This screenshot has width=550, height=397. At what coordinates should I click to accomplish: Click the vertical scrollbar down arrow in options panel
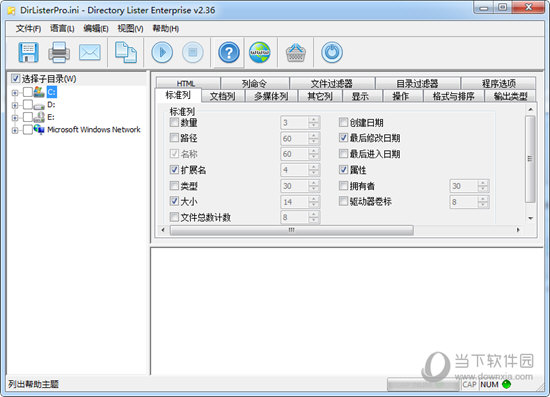530,218
